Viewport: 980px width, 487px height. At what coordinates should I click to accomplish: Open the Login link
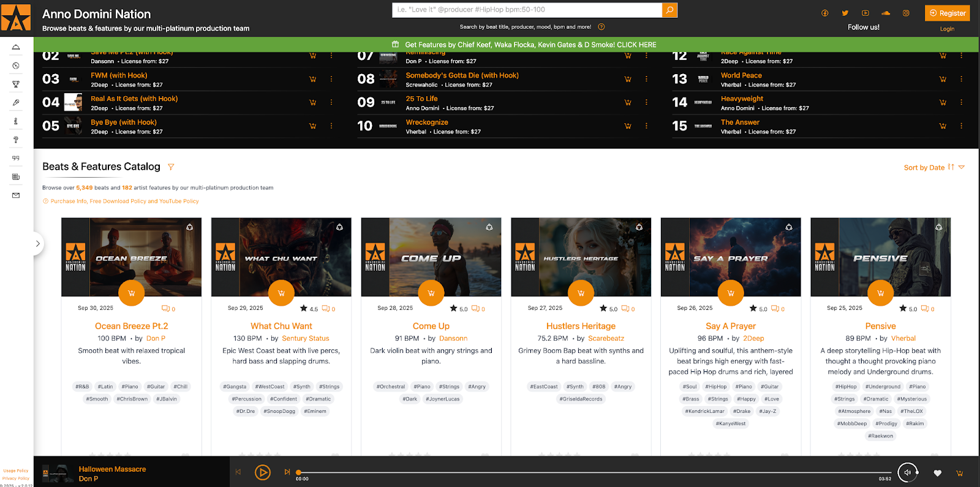947,29
